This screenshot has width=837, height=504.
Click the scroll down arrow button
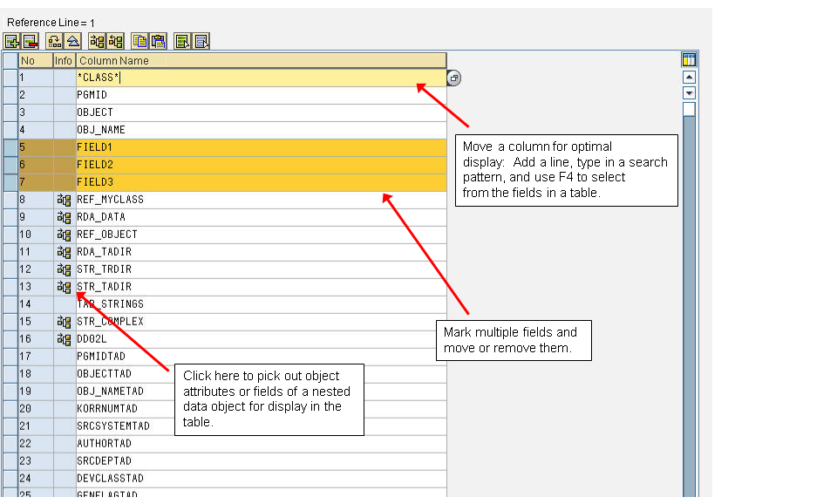(689, 92)
